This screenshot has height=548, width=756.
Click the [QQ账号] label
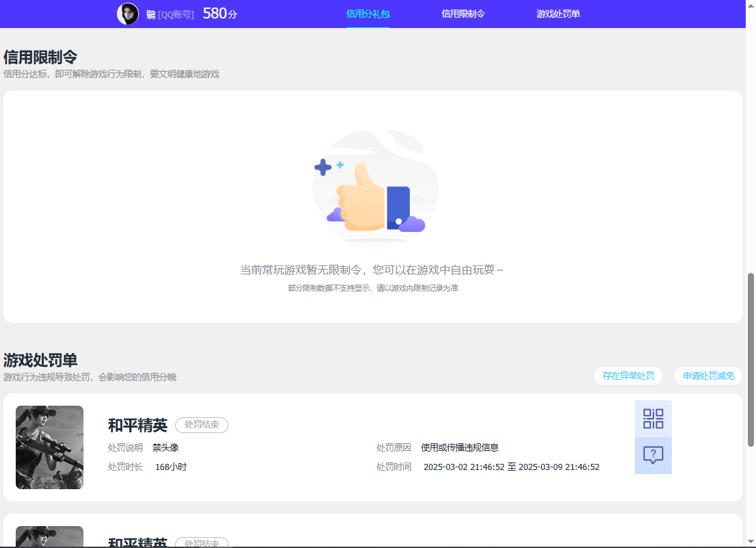point(176,15)
